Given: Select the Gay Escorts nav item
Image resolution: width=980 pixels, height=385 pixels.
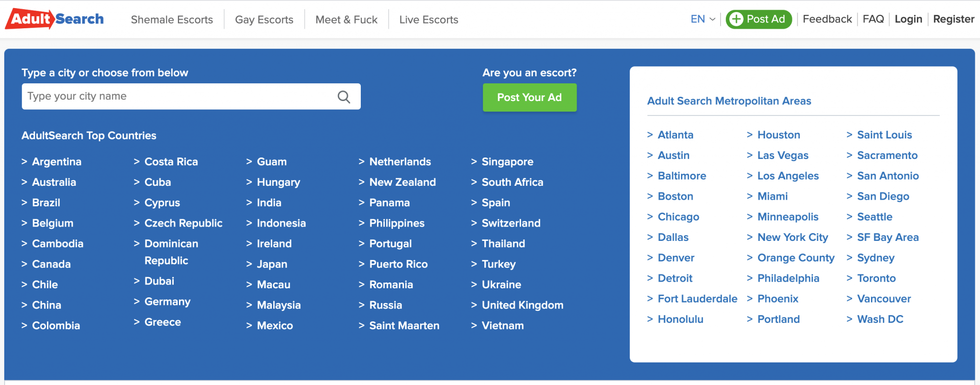Looking at the screenshot, I should [x=264, y=20].
